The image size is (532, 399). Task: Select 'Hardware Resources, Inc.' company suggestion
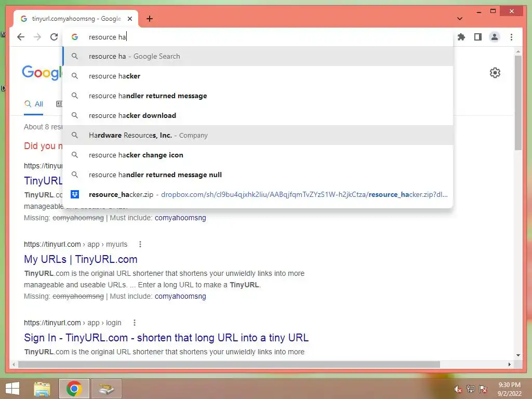(x=258, y=135)
